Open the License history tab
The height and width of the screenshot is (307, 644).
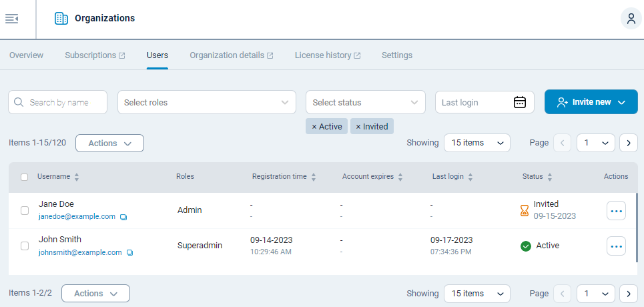(x=327, y=55)
